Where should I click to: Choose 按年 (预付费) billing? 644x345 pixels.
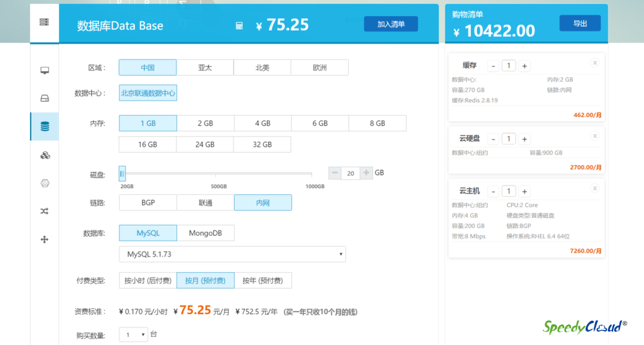pyautogui.click(x=263, y=281)
